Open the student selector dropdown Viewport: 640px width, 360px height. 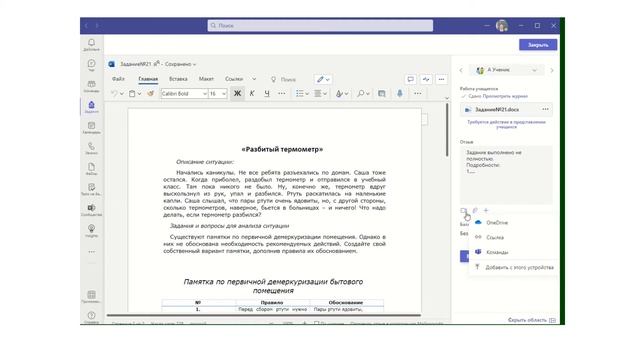506,70
